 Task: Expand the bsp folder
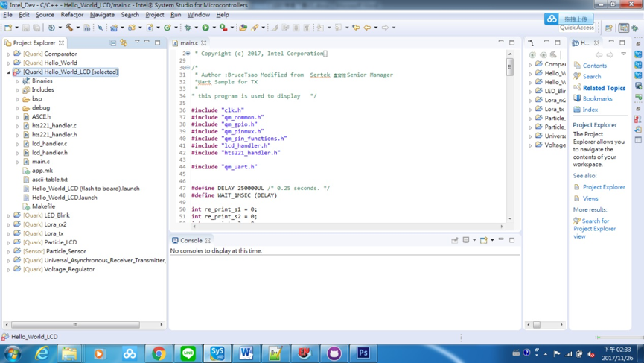18,99
